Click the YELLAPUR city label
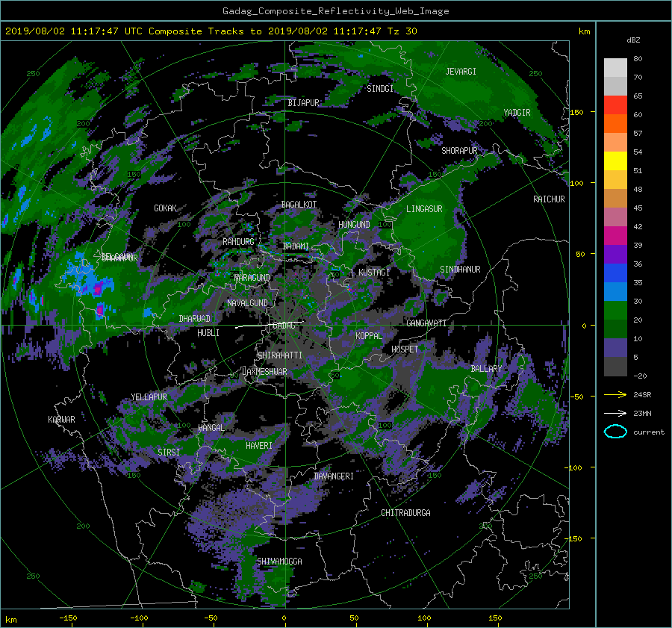 coord(149,397)
